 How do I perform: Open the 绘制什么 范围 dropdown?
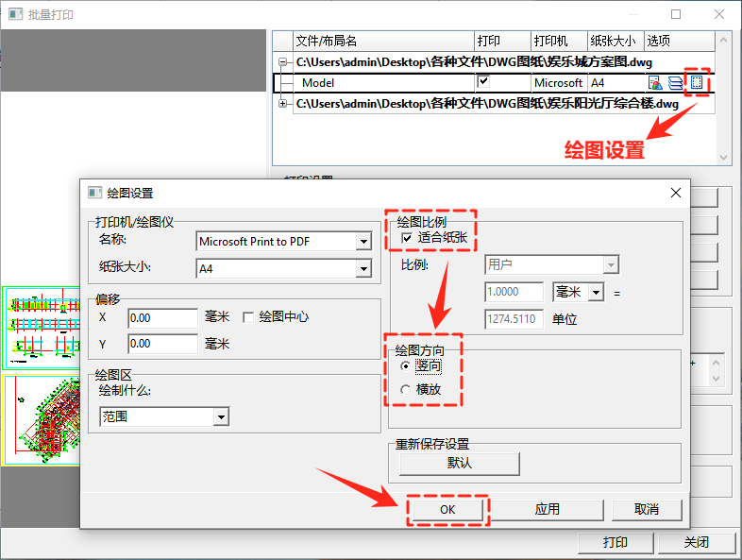pyautogui.click(x=221, y=417)
